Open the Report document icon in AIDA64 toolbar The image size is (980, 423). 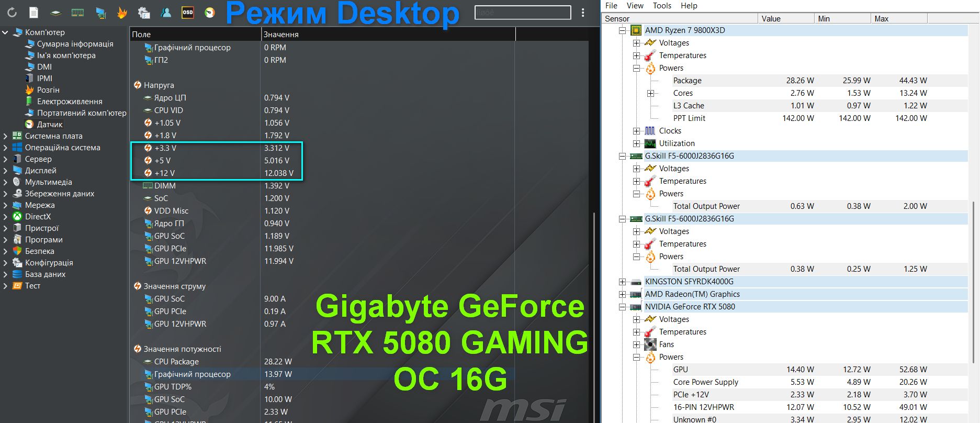tap(33, 13)
